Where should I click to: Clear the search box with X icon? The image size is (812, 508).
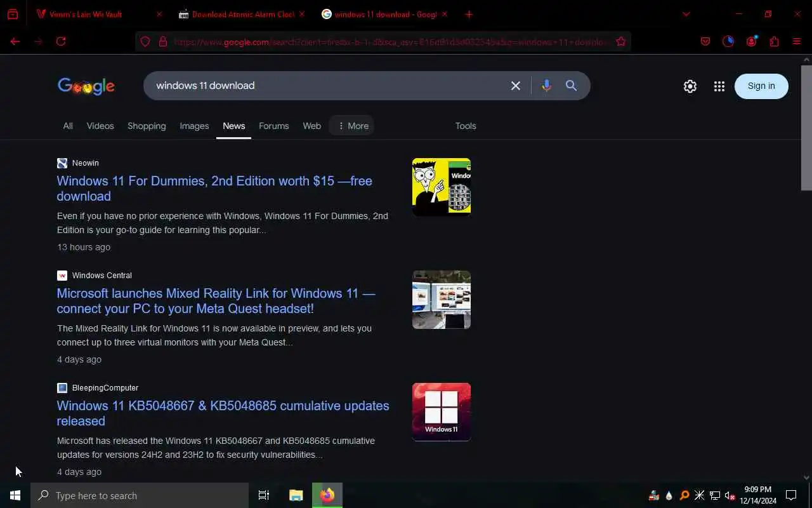pos(516,86)
